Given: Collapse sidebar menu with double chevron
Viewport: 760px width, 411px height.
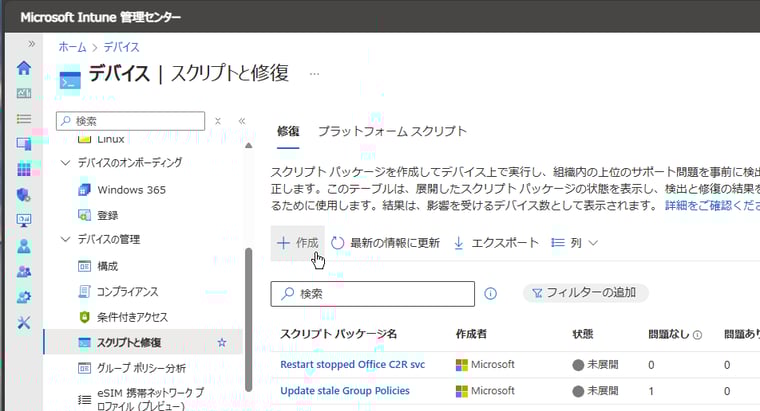Looking at the screenshot, I should pos(242,121).
